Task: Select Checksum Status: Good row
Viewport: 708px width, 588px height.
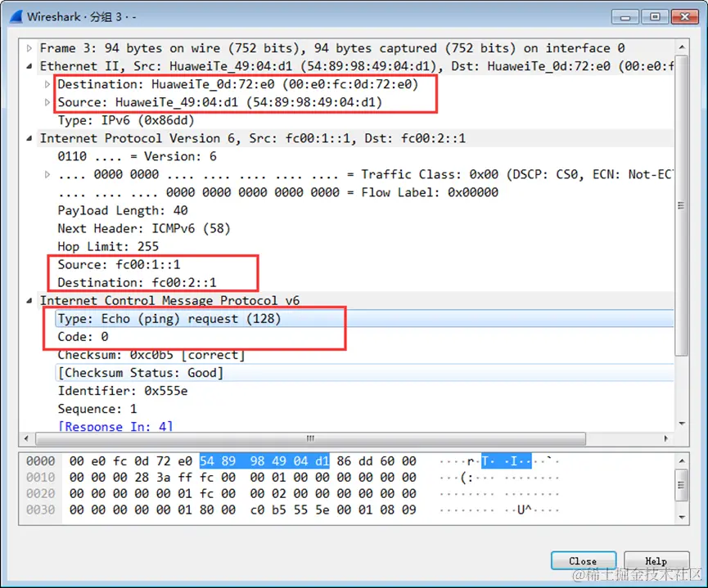Action: pos(364,373)
